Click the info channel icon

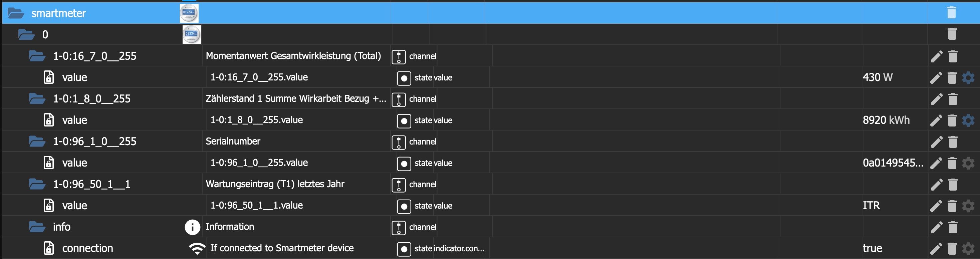point(193,227)
